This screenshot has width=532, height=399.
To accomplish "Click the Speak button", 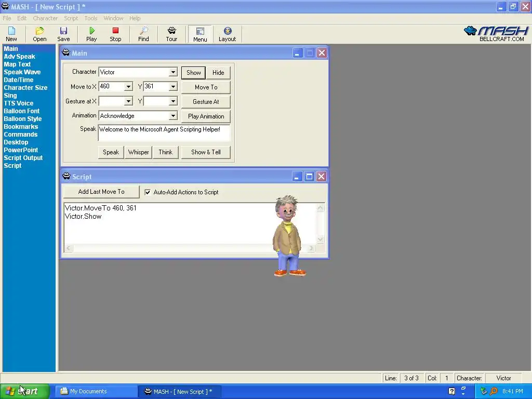I will [x=111, y=152].
